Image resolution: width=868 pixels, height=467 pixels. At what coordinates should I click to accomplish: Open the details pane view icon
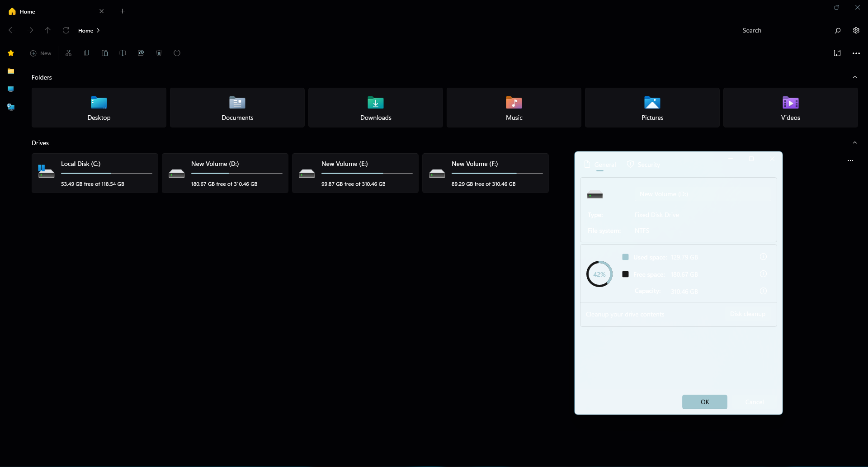(x=837, y=53)
